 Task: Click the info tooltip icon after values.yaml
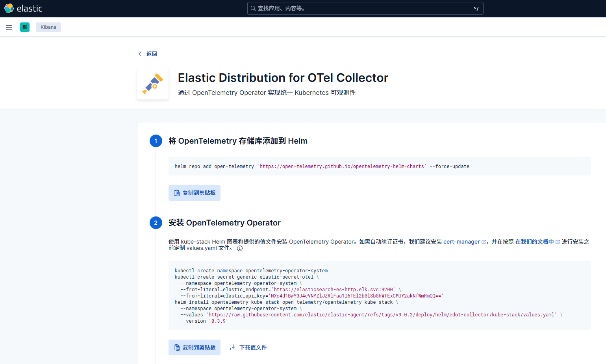pos(240,248)
